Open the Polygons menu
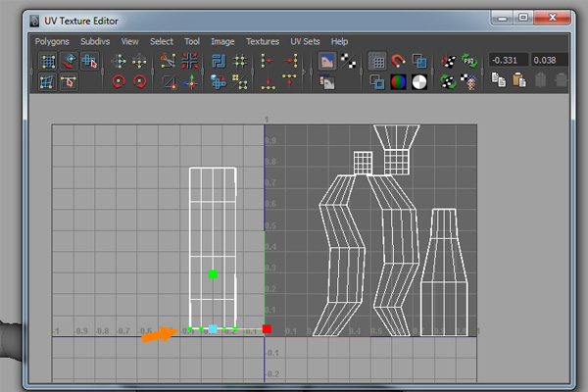588x392 pixels. 52,41
